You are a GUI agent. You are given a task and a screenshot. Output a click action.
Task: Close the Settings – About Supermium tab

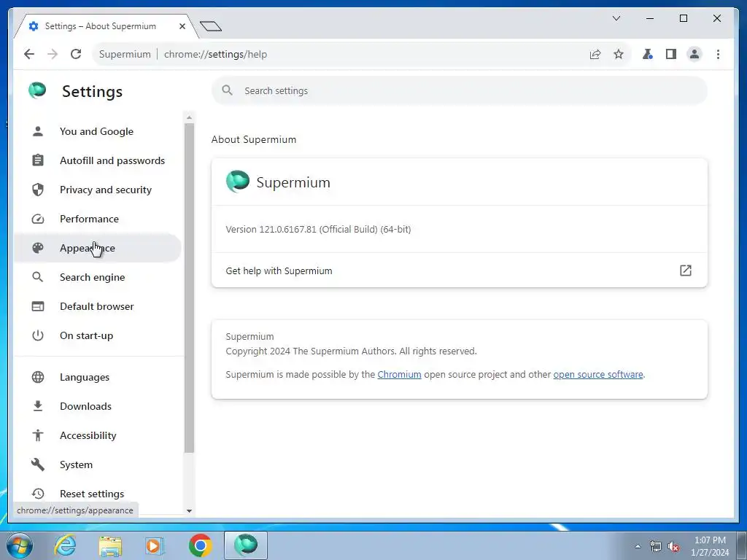182,26
